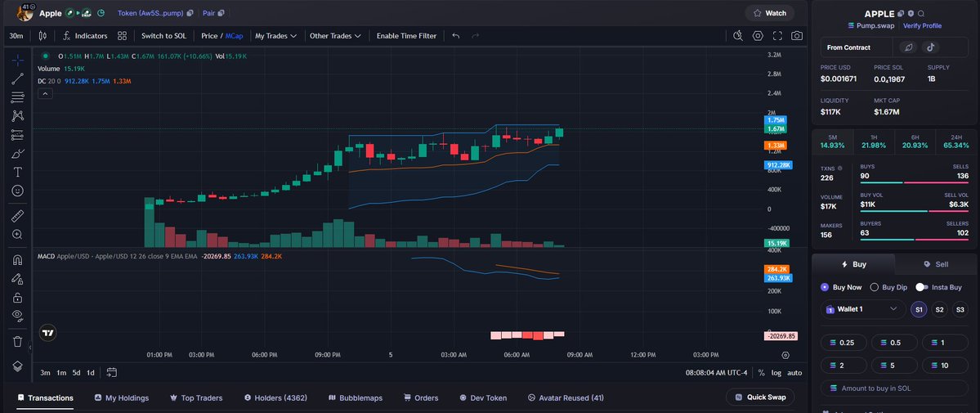Select the trend line drawing tool
Image resolution: width=980 pixels, height=413 pixels.
[17, 79]
